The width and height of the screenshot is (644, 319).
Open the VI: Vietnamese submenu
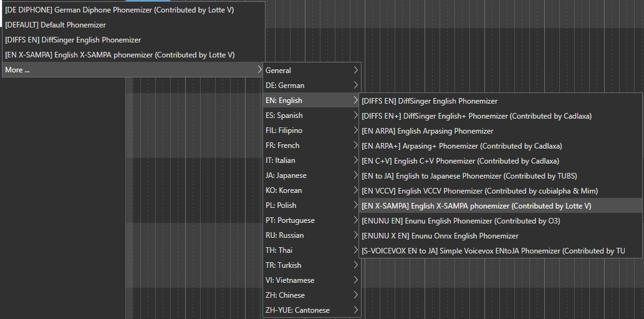click(312, 280)
